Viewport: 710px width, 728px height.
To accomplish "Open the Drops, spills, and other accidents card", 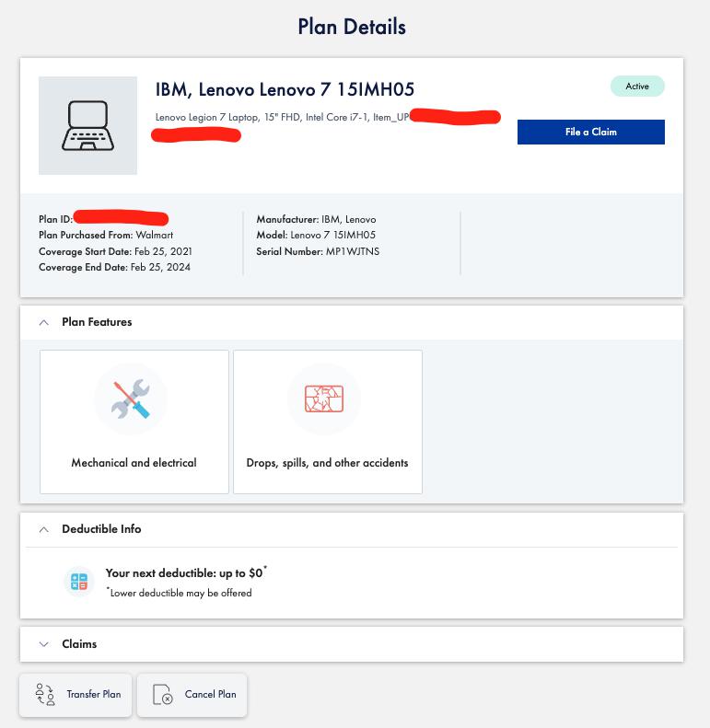I will [x=328, y=422].
